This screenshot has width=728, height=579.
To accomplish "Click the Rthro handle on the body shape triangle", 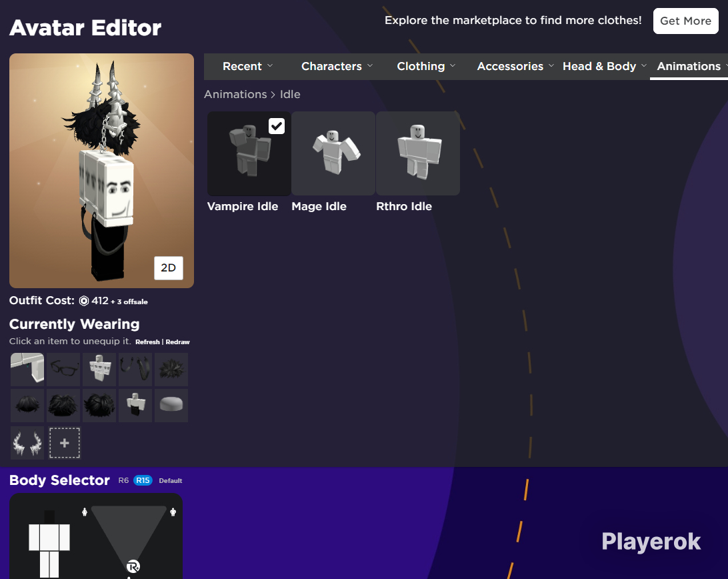I will click(x=133, y=566).
